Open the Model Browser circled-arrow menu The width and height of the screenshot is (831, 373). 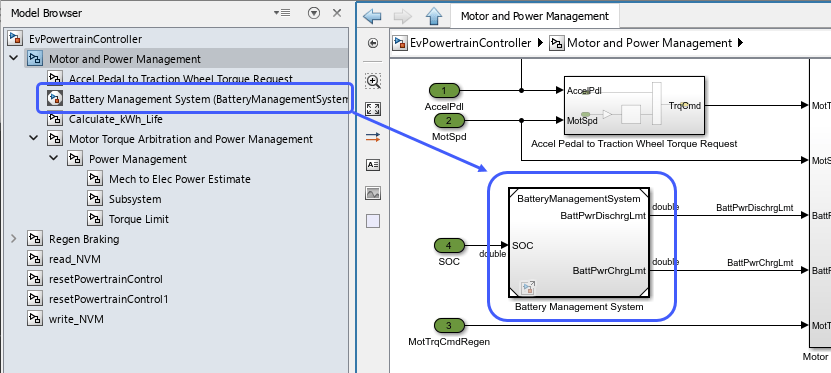[314, 13]
